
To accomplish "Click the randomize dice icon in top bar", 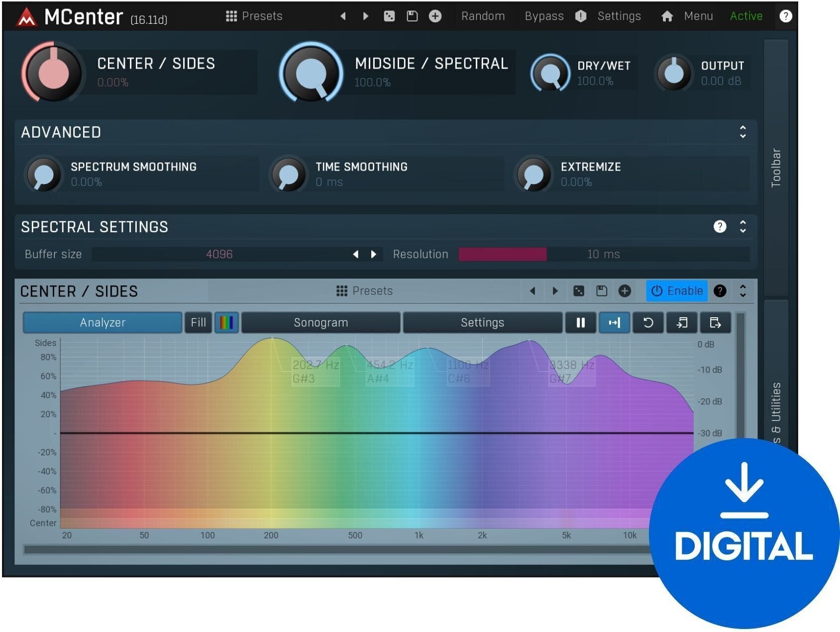I will (389, 16).
